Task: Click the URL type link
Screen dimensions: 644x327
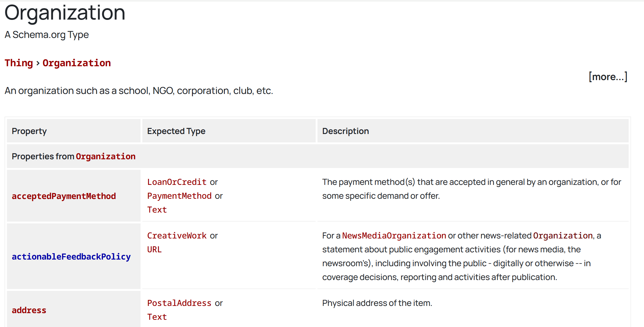Action: pos(154,249)
